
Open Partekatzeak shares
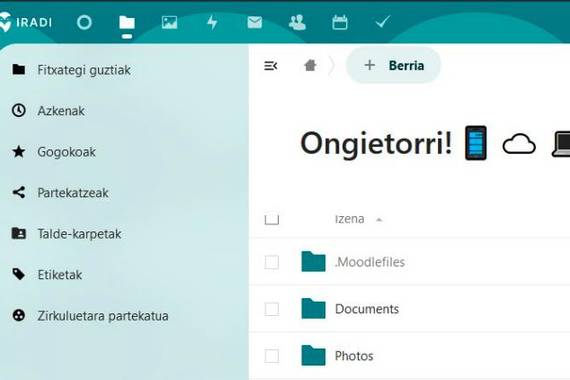pyautogui.click(x=73, y=193)
